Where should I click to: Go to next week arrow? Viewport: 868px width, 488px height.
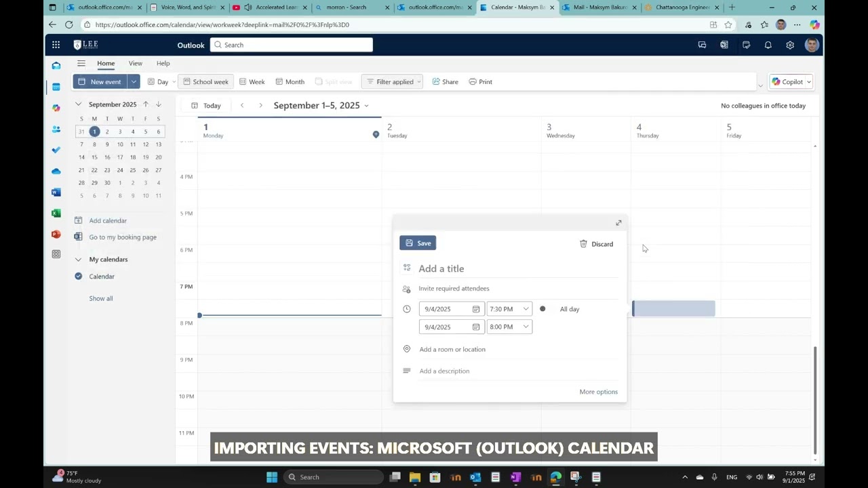click(260, 105)
